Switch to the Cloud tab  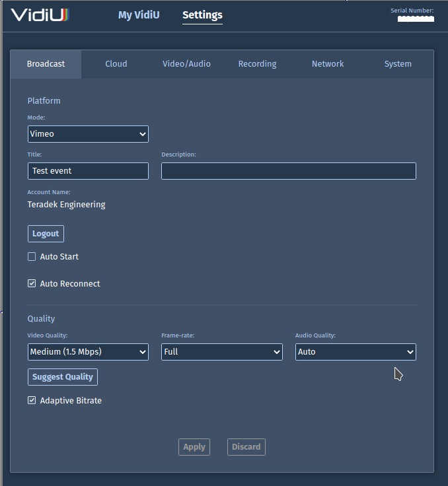(116, 64)
